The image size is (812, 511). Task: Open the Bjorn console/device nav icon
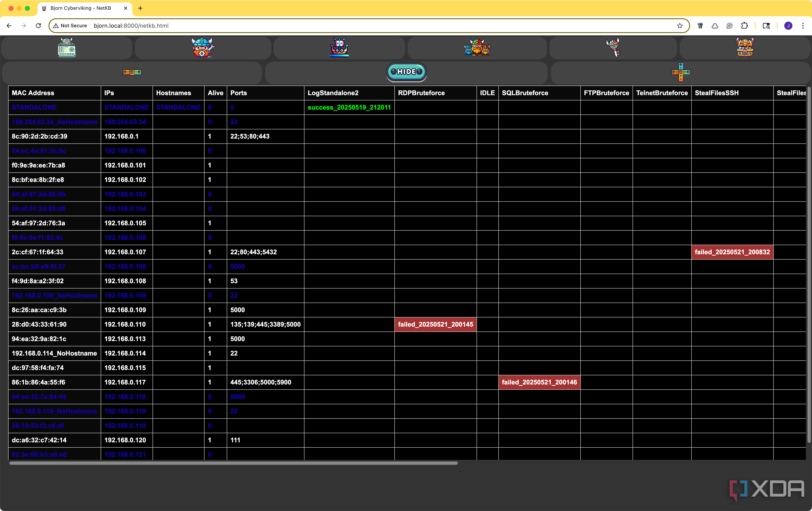click(x=67, y=47)
